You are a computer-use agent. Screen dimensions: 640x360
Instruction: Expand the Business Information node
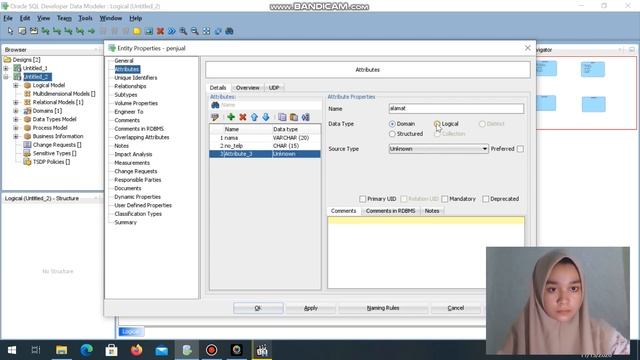coord(16,136)
